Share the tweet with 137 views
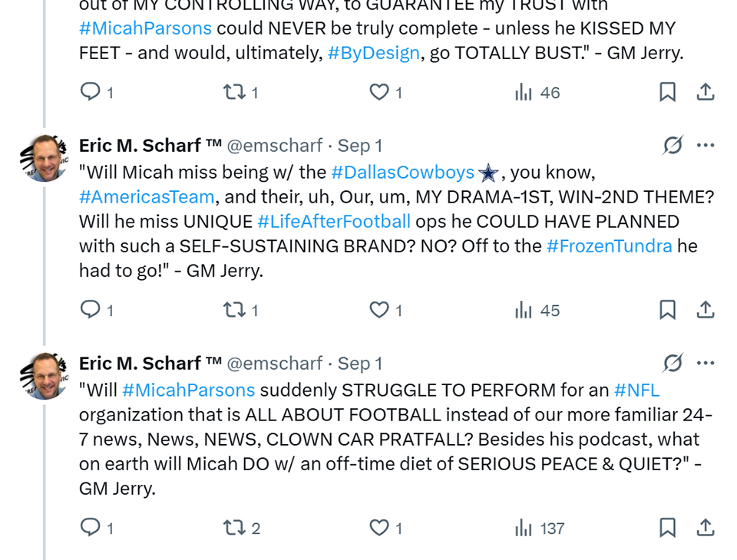 [x=706, y=529]
